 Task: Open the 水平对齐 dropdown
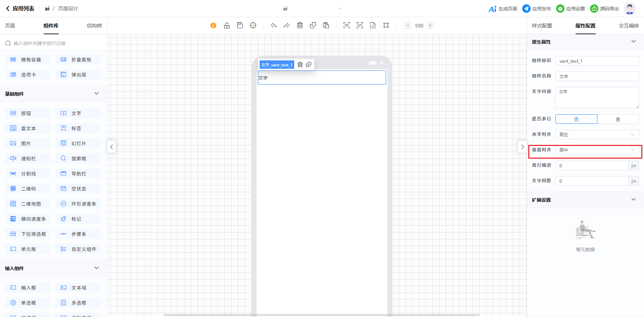click(597, 135)
